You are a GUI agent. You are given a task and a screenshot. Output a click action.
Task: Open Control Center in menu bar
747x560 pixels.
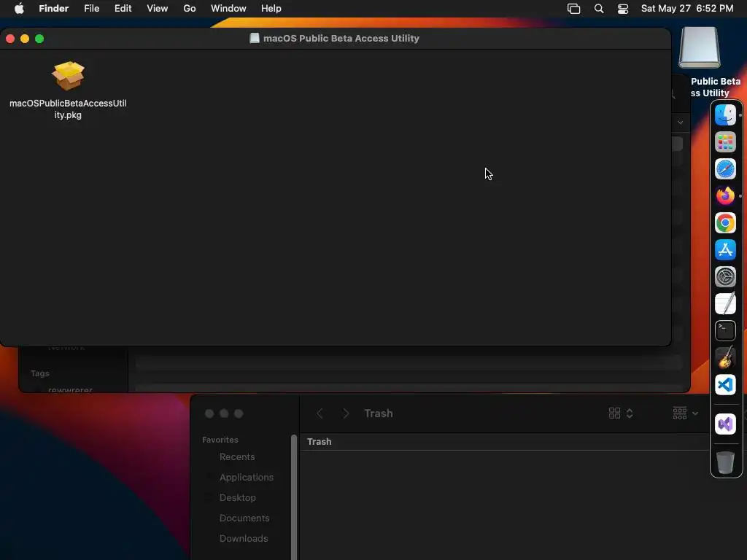pyautogui.click(x=623, y=9)
